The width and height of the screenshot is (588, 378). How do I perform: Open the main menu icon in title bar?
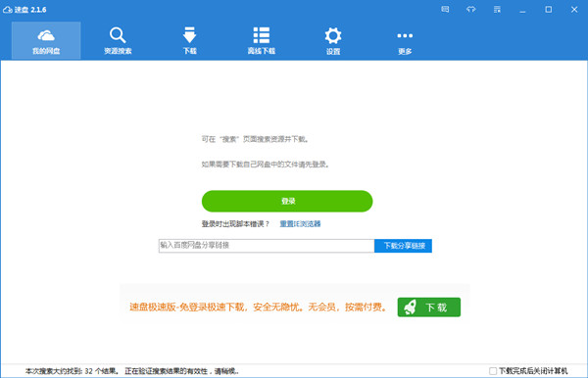[x=497, y=10]
